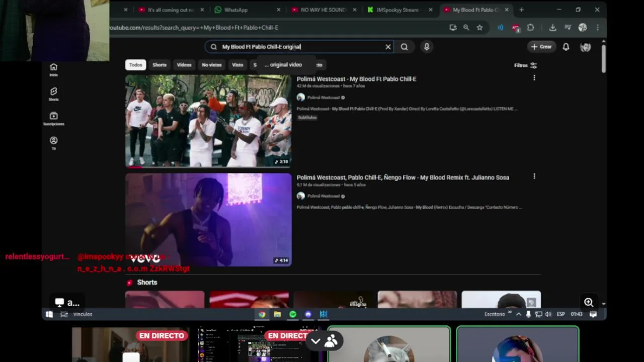
Task: Open title 'Polimá Westcoast - My Blood Ft Pablo Chill-E'
Action: pyautogui.click(x=356, y=79)
